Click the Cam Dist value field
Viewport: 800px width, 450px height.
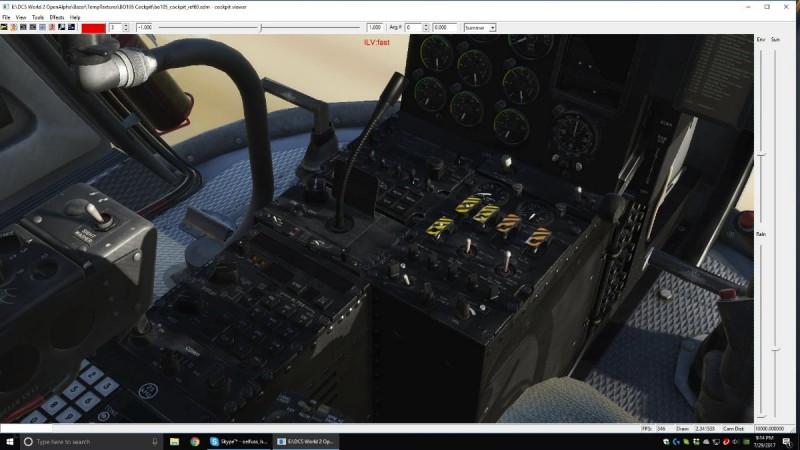pyautogui.click(x=773, y=429)
